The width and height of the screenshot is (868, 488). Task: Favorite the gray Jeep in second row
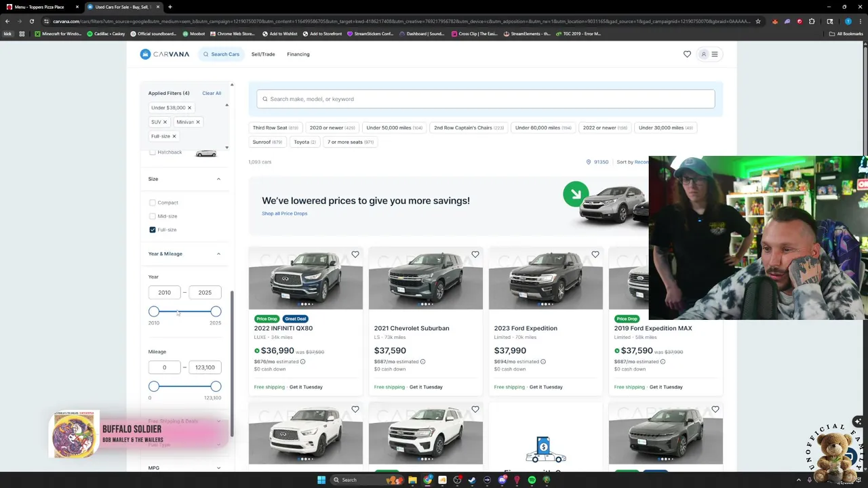pyautogui.click(x=715, y=409)
